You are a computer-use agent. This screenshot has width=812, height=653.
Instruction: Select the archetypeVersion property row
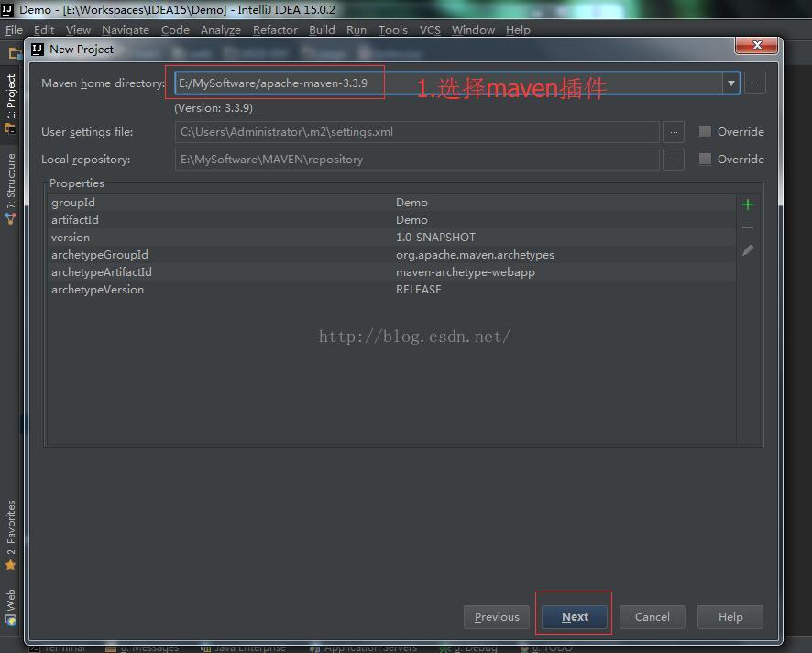(x=391, y=290)
